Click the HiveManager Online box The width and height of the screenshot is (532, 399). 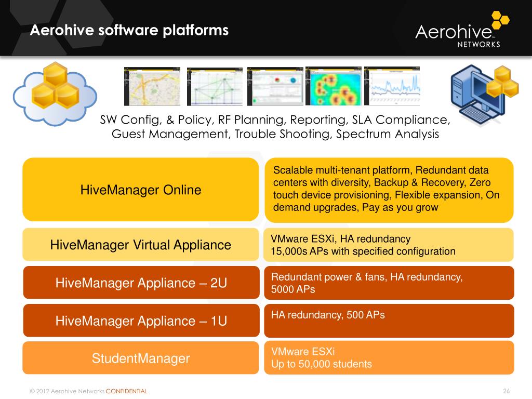[141, 190]
